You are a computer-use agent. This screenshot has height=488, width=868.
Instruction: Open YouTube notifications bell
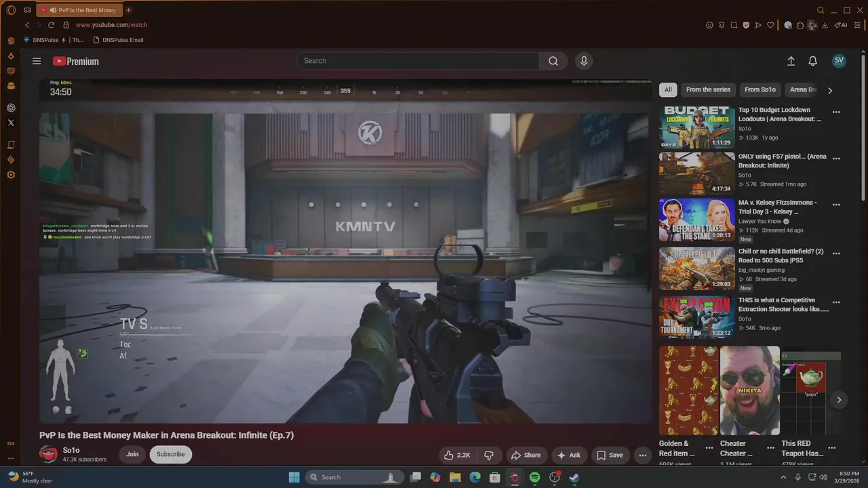pos(812,61)
